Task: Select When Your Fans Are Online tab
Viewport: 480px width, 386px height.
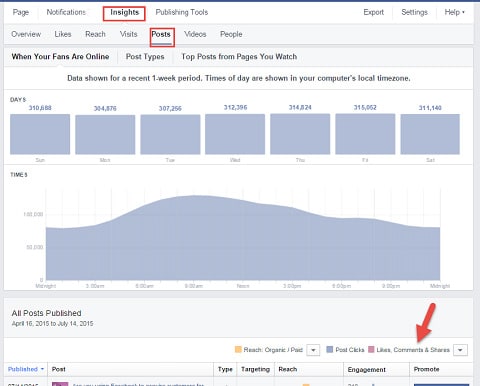Action: coord(60,57)
